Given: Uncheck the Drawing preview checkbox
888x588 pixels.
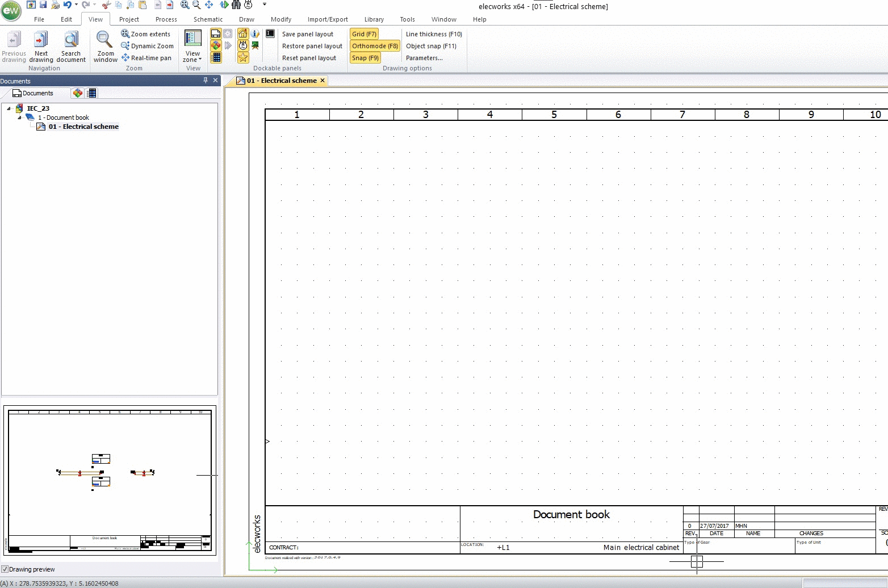Looking at the screenshot, I should (x=5, y=569).
